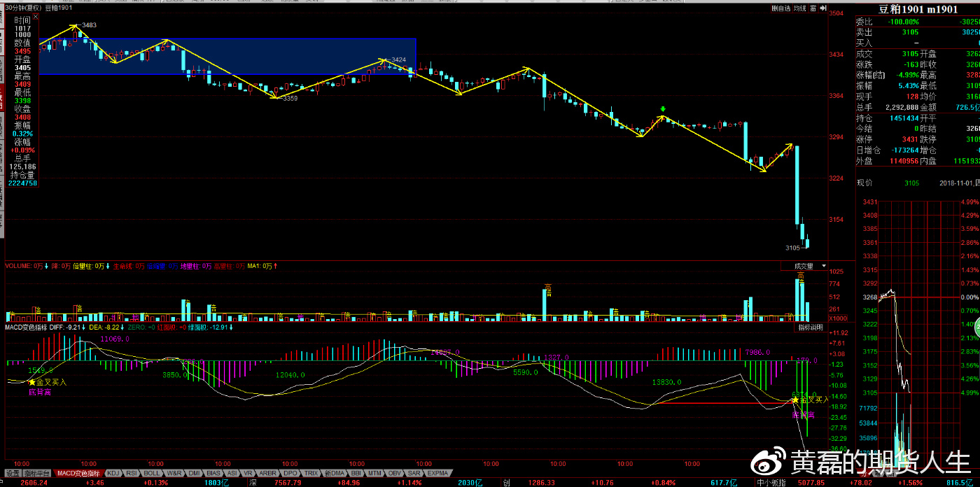The image size is (980, 487).
Task: Open 指标说明 indicator description
Action: coord(811,327)
